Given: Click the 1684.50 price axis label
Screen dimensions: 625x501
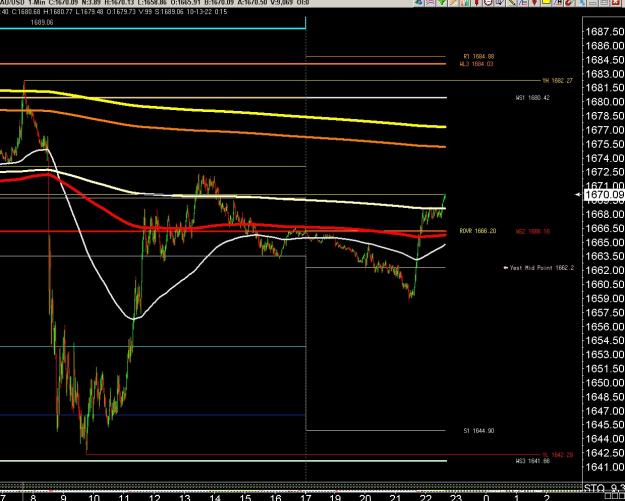Looking at the screenshot, I should (x=604, y=60).
